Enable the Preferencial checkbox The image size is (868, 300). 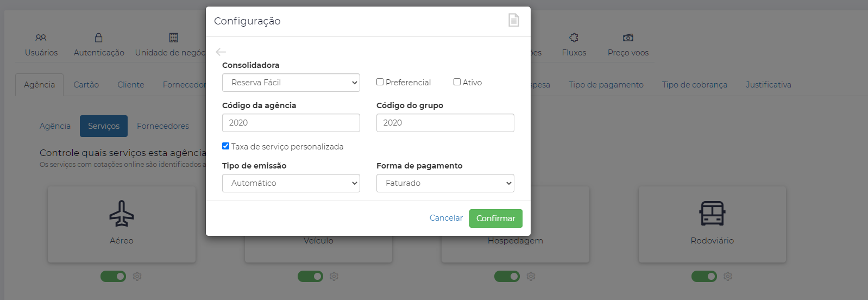[380, 82]
